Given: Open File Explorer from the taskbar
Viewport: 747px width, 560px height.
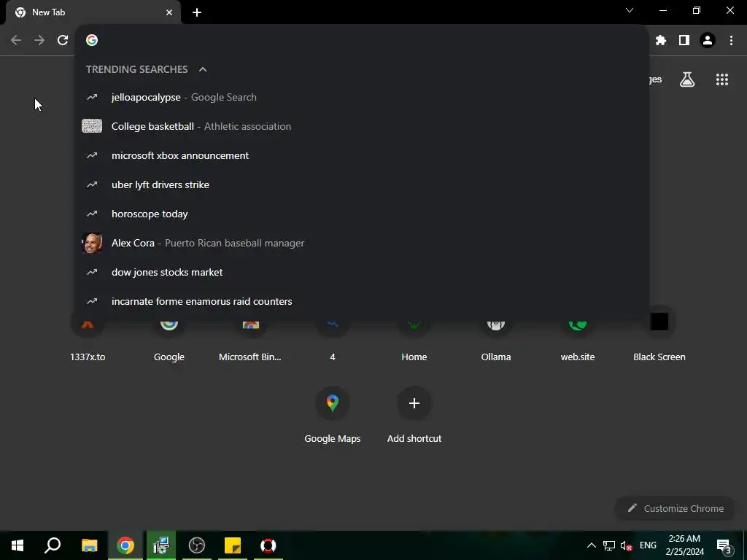Looking at the screenshot, I should click(89, 545).
